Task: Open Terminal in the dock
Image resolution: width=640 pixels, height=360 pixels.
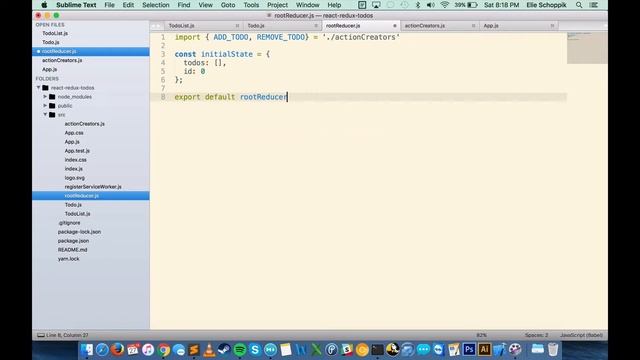Action: coord(378,350)
